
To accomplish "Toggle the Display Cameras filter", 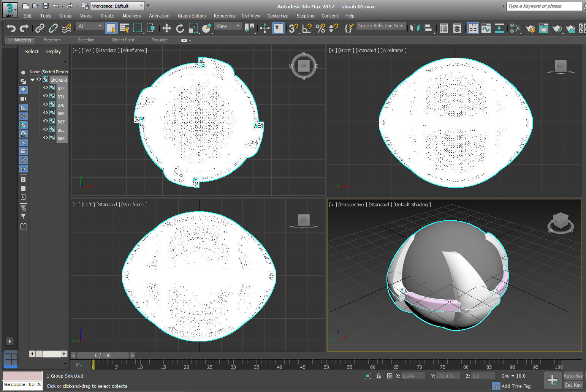I will 23,99.
